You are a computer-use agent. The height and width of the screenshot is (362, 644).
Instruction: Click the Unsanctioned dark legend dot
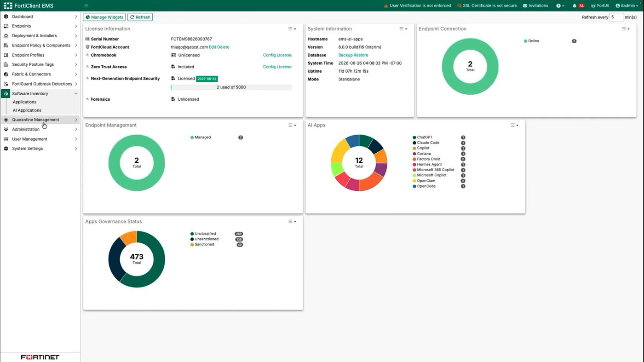[x=192, y=239]
